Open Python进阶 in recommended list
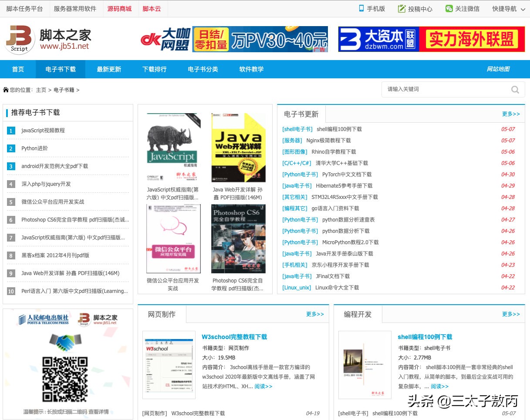Viewport: 530px width, 420px height. pyautogui.click(x=35, y=148)
